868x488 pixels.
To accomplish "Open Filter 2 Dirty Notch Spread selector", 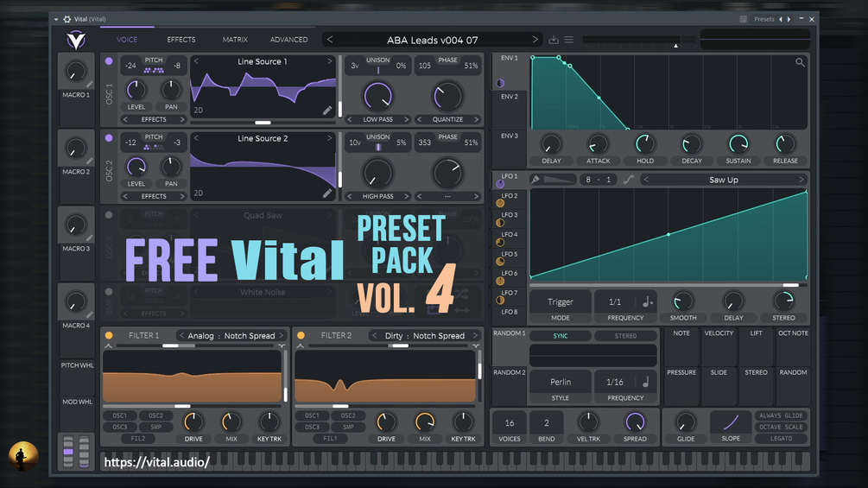I will coord(425,335).
